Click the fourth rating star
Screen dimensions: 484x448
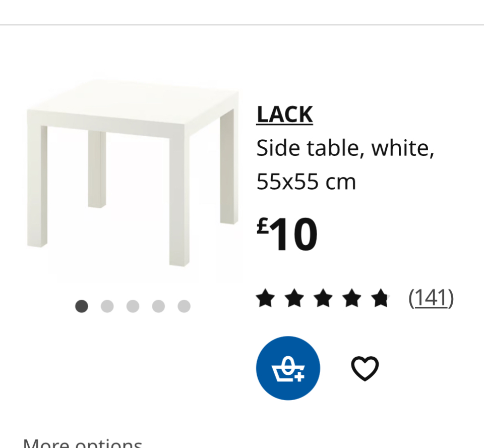point(352,299)
